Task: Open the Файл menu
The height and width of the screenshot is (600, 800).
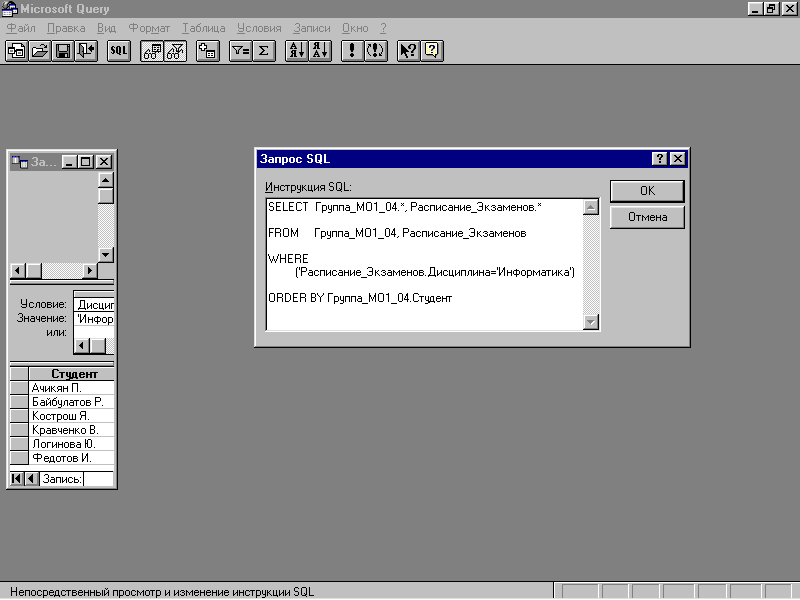Action: tap(21, 28)
